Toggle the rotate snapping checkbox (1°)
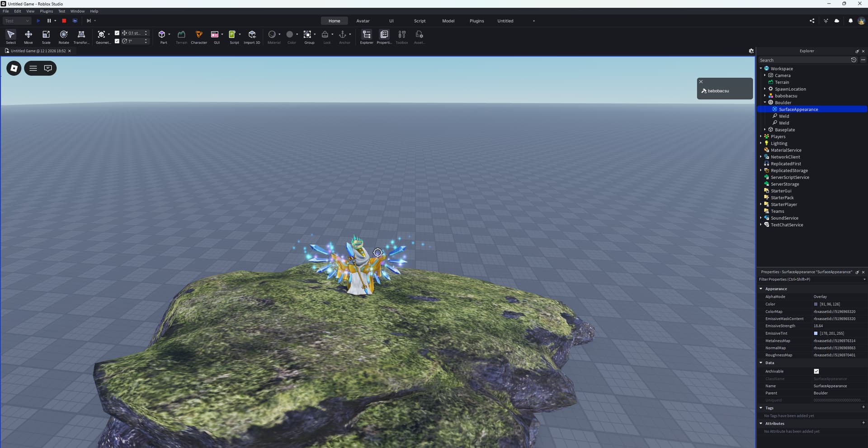Viewport: 868px width, 448px height. pos(117,41)
